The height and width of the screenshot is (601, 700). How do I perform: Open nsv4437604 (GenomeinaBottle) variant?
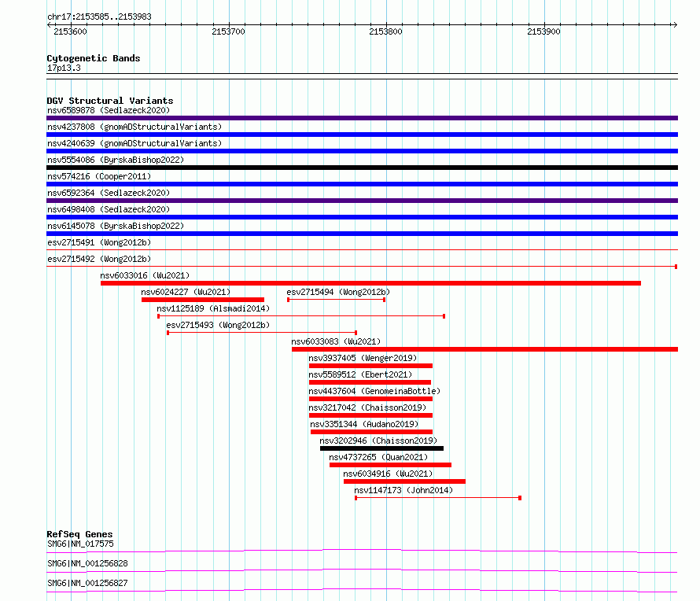pyautogui.click(x=374, y=391)
